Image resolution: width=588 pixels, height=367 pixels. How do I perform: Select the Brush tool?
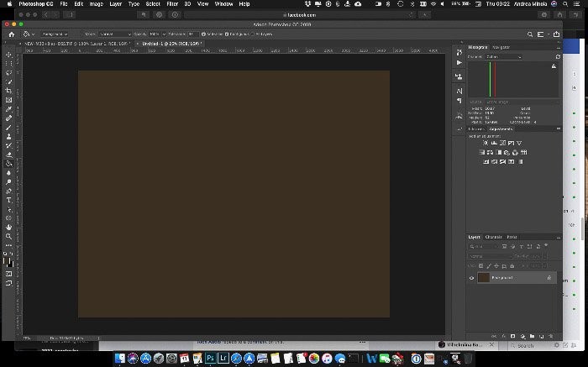click(x=8, y=128)
